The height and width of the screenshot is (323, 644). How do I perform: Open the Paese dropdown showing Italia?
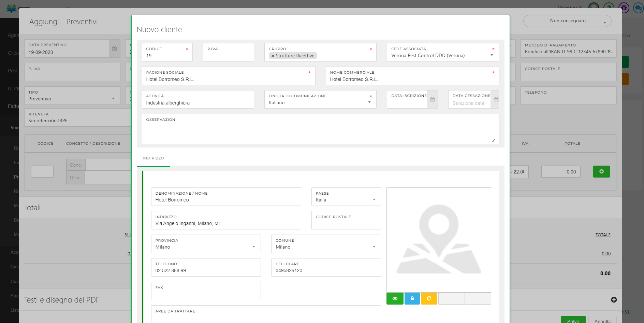pyautogui.click(x=374, y=200)
